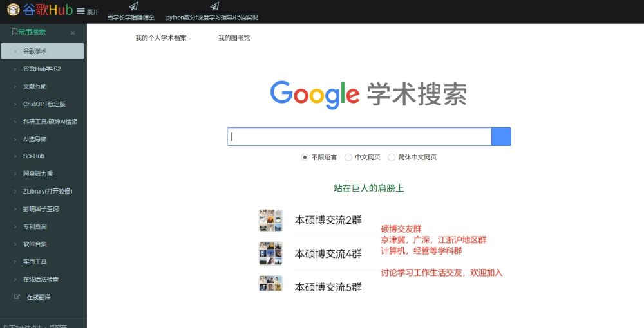Select 谷歌学术 in sidebar
The height and width of the screenshot is (328, 644).
43,51
